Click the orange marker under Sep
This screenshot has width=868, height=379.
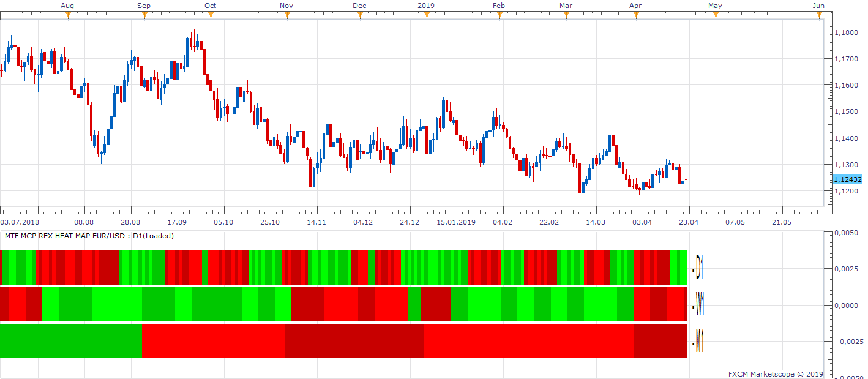click(144, 15)
